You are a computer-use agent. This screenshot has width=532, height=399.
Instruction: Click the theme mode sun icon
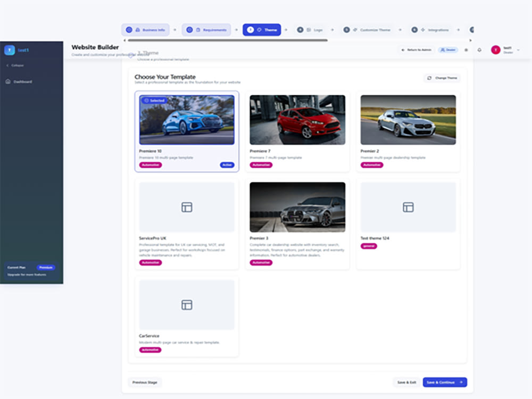[x=466, y=50]
